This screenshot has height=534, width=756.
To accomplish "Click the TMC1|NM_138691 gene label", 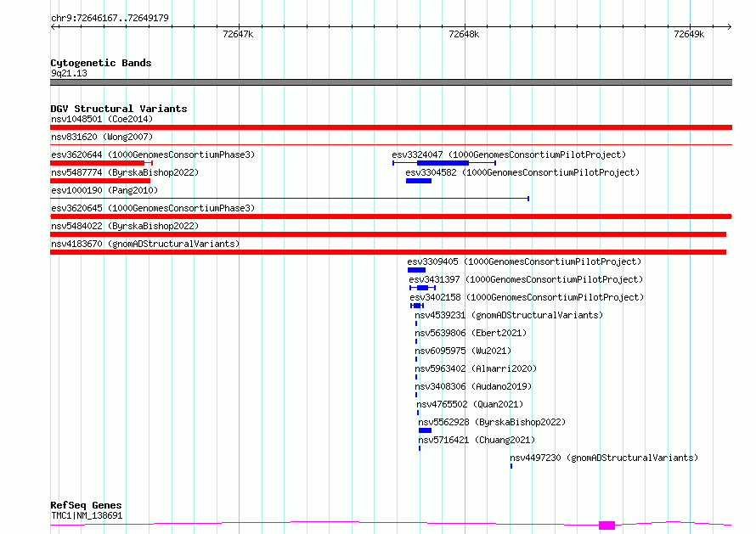I will [x=87, y=515].
